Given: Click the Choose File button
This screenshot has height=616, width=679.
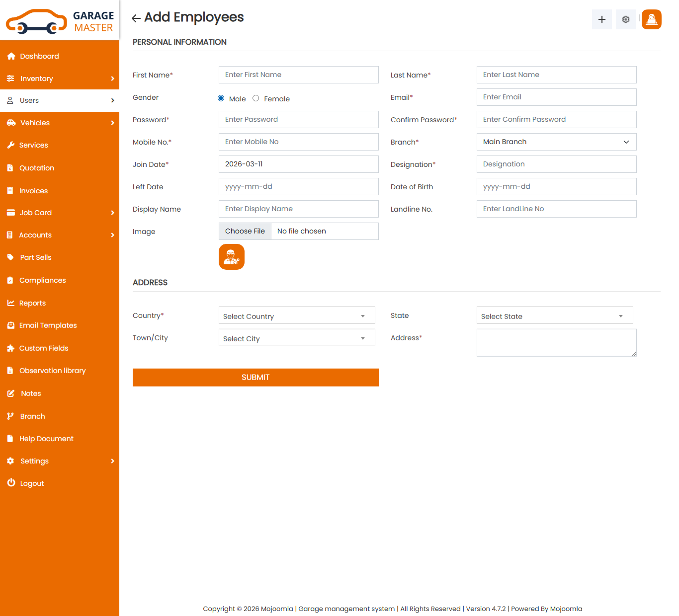Looking at the screenshot, I should [x=245, y=231].
